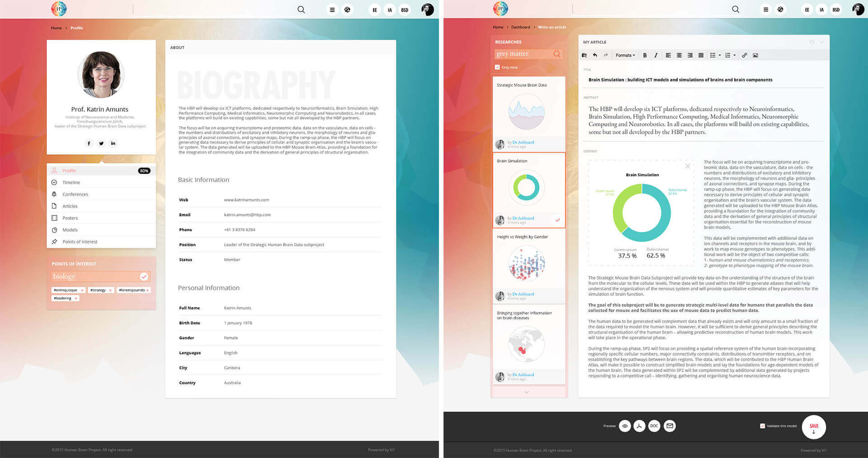Click the italic formatting icon
This screenshot has width=868, height=458.
click(656, 56)
